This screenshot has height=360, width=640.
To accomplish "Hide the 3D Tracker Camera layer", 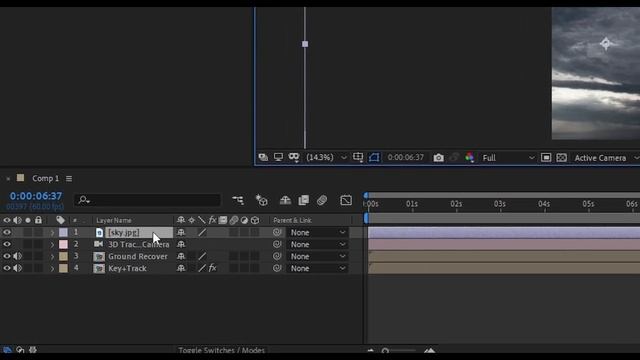I will [7, 244].
